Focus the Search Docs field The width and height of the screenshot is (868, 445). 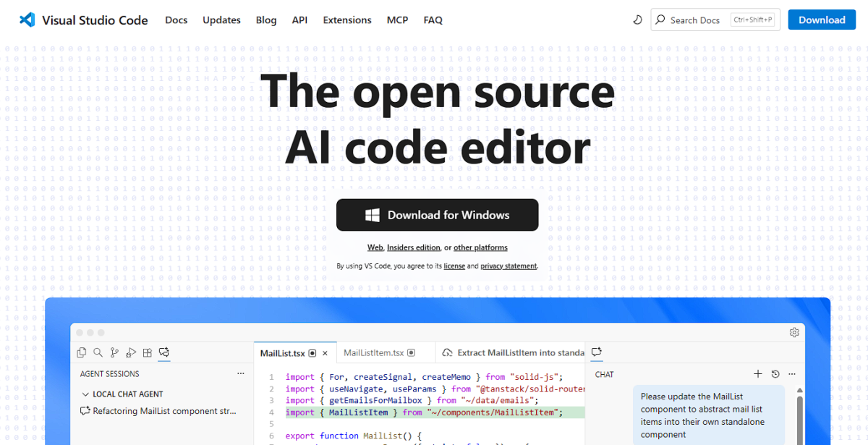pos(696,20)
